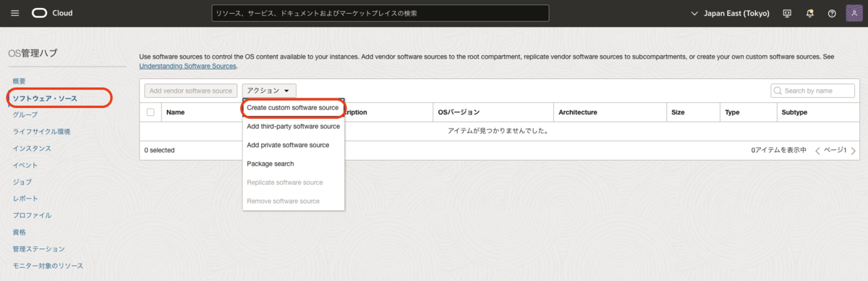This screenshot has width=868, height=281.
Task: Click the 0アイテムを表示中 text
Action: pos(779,150)
